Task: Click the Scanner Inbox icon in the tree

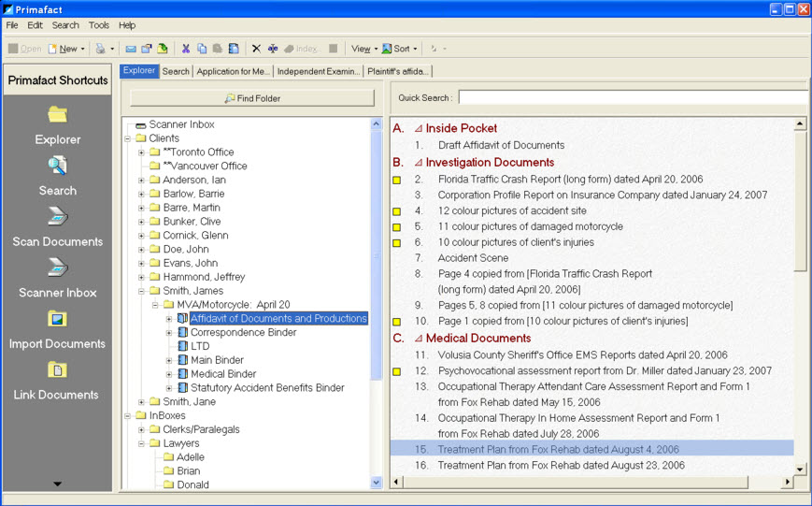Action: (x=140, y=125)
